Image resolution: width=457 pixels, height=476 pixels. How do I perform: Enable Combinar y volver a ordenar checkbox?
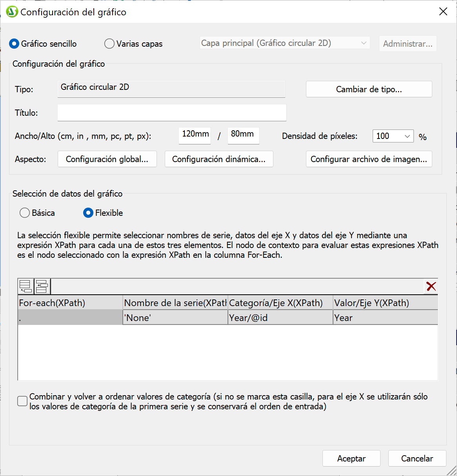pos(22,401)
